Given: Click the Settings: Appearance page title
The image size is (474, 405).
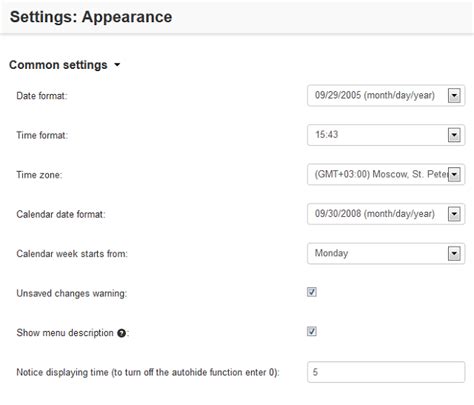Looking at the screenshot, I should pos(91,17).
